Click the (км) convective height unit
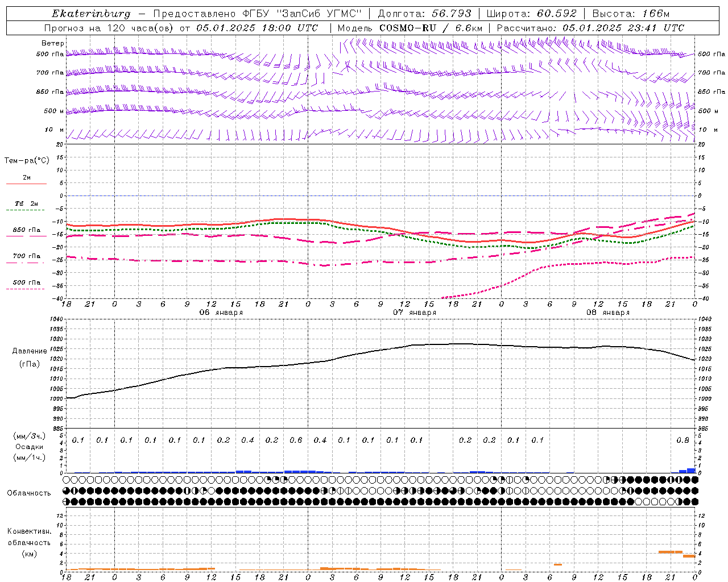 click(x=29, y=554)
